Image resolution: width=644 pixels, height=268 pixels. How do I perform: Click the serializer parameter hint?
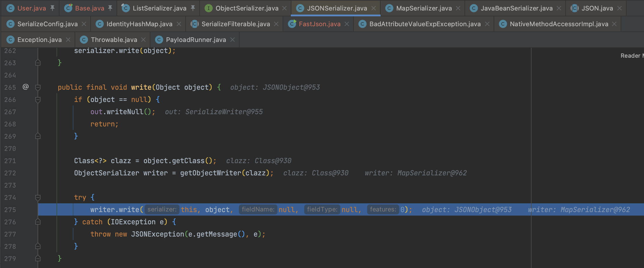162,209
